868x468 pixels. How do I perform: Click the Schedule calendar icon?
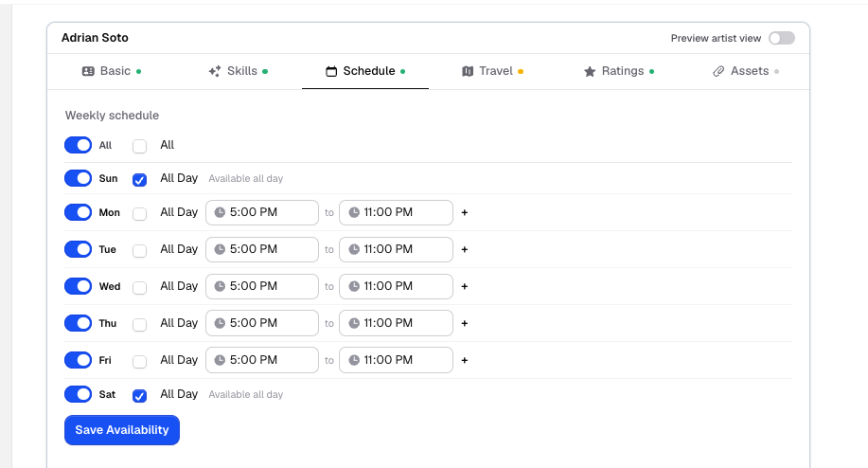pyautogui.click(x=331, y=71)
